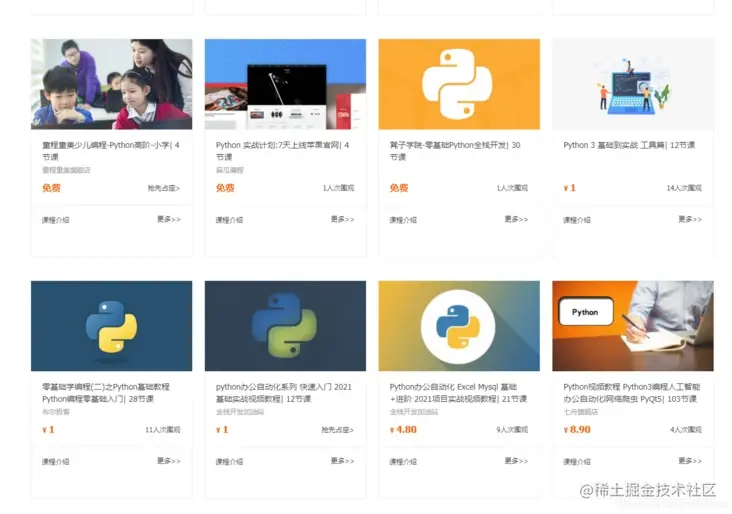Click 更多>> on the python办公自动化系列 12节课 card

pyautogui.click(x=342, y=461)
